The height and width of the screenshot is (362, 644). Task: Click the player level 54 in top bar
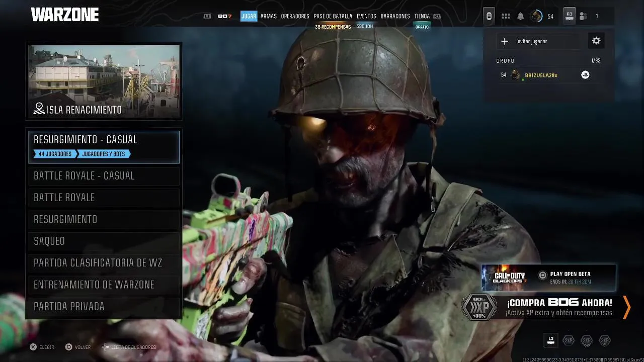pos(550,17)
